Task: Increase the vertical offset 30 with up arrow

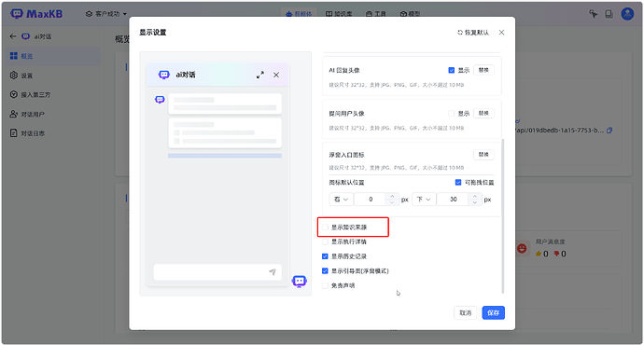Action: point(475,196)
